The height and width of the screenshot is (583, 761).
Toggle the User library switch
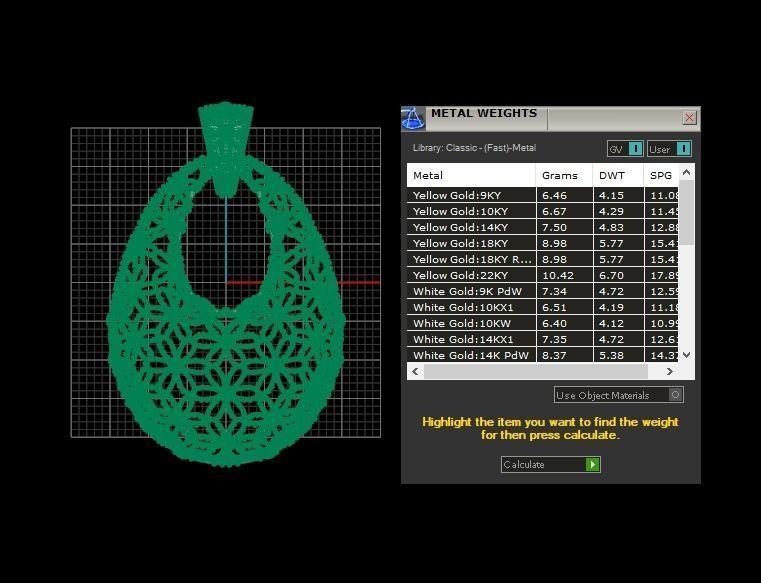click(669, 149)
